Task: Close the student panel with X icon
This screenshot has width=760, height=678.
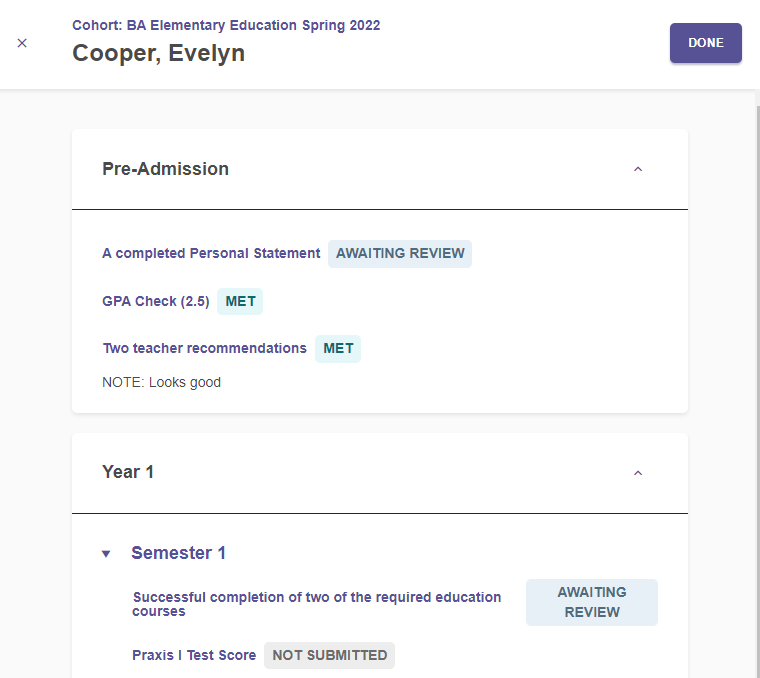Action: point(22,43)
